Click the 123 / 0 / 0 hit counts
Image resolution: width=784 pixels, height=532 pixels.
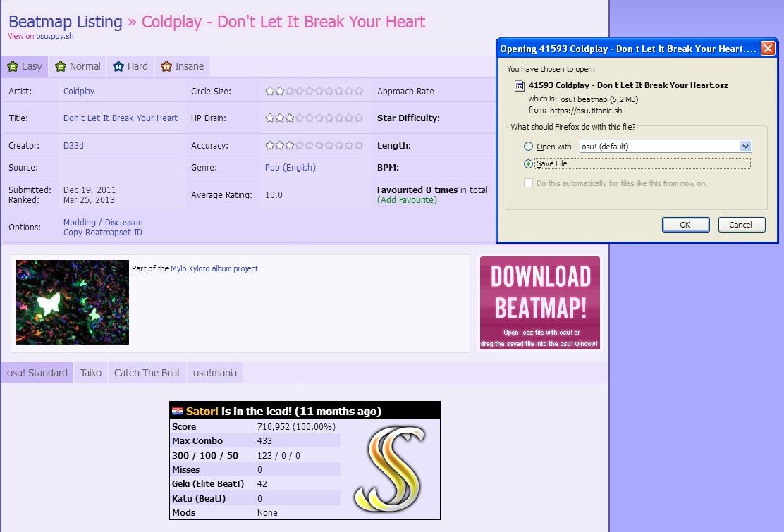(x=278, y=456)
